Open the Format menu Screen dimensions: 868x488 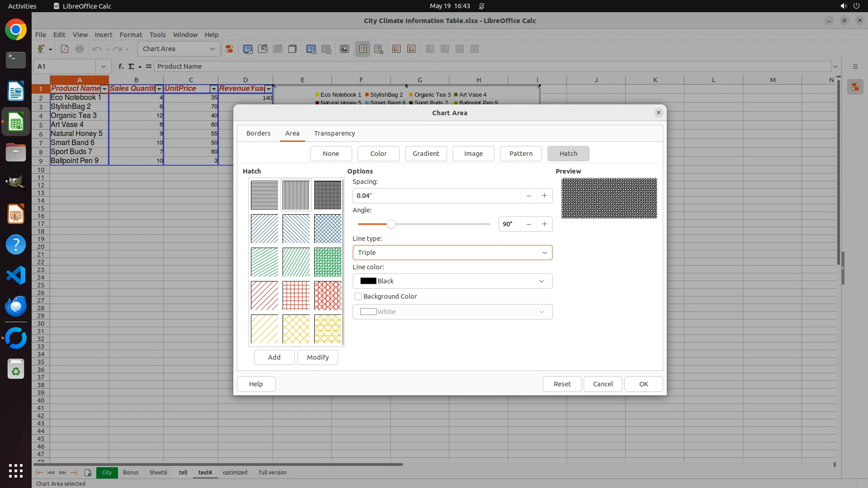(131, 35)
